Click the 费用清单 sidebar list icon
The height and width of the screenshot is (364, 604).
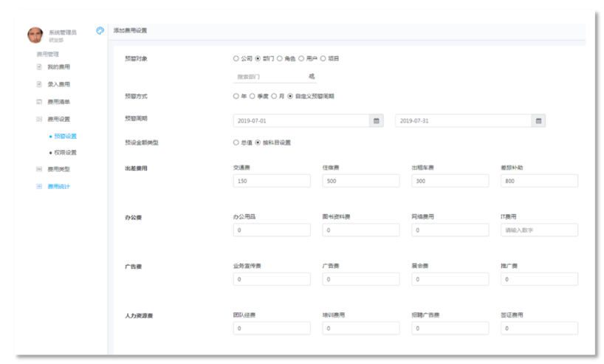click(x=39, y=101)
